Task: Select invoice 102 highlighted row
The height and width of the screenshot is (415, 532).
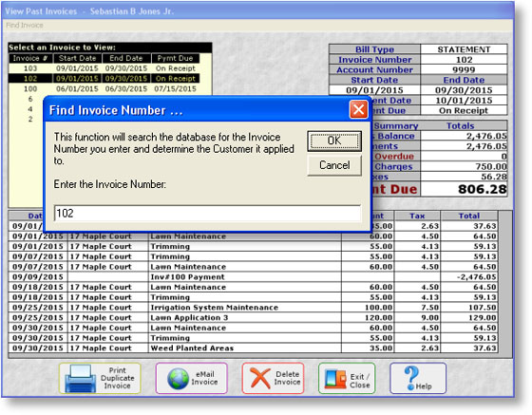Action: coord(104,79)
